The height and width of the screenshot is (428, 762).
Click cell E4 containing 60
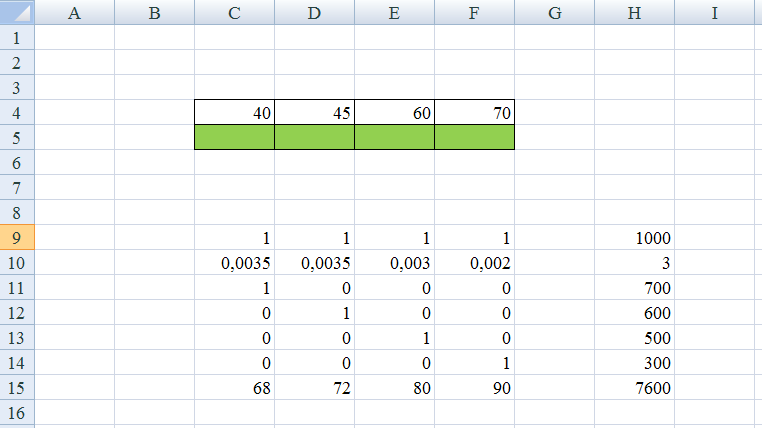point(394,112)
